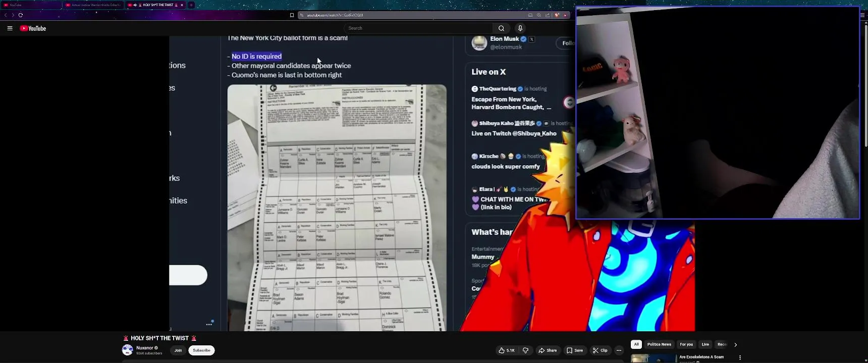Open the YouTube hamburger guide menu
The width and height of the screenshot is (868, 363).
pyautogui.click(x=10, y=28)
